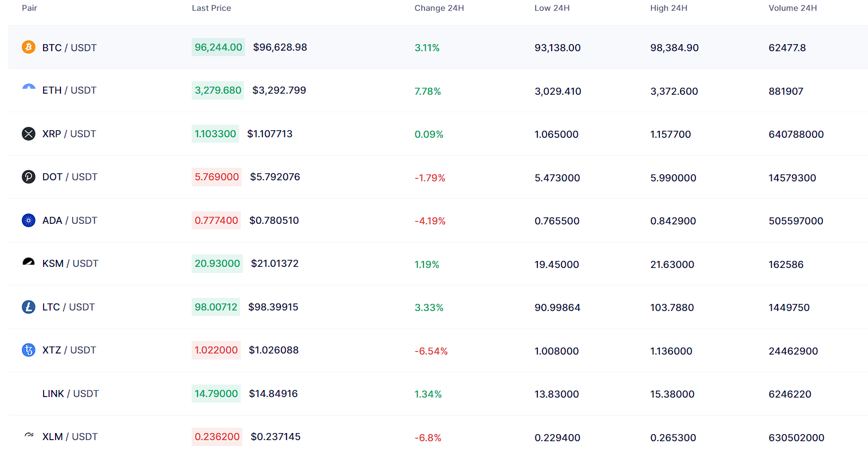The height and width of the screenshot is (451, 868).
Task: Click the BTC 24H volume 62477.8
Action: [x=787, y=48]
